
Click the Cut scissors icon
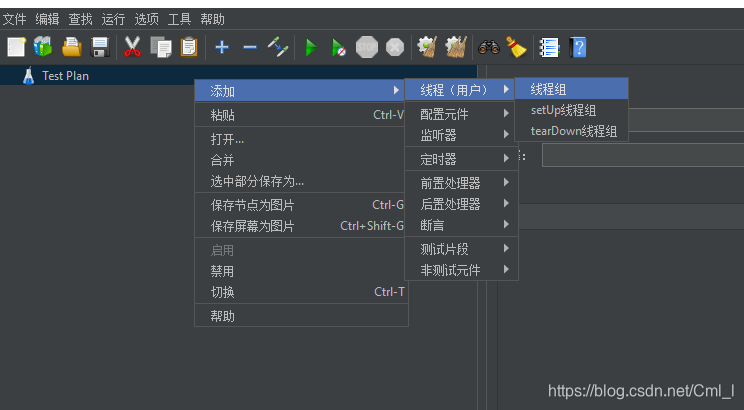coord(132,47)
